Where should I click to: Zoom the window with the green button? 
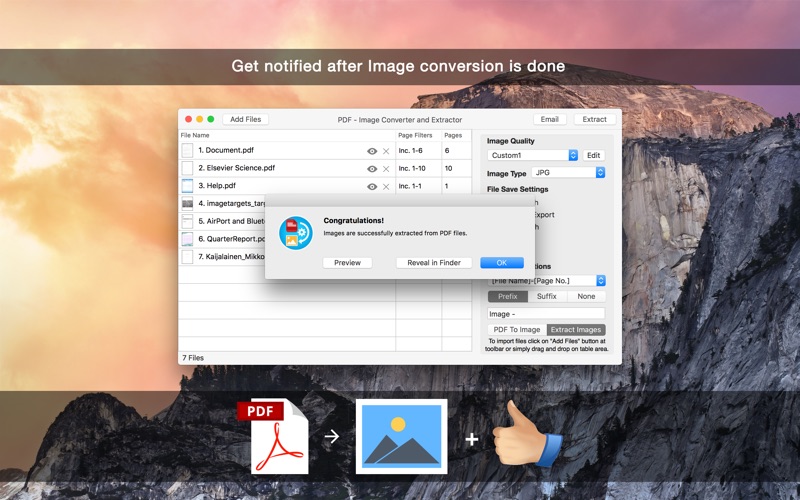pos(211,119)
